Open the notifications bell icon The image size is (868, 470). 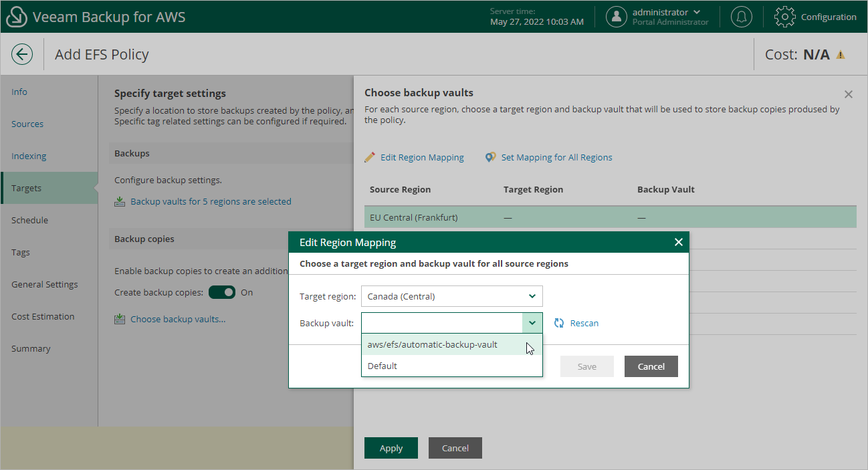[x=741, y=17]
